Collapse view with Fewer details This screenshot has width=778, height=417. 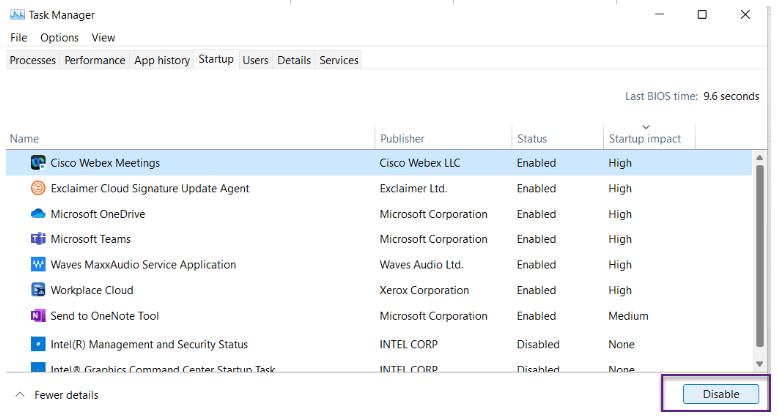coord(57,395)
